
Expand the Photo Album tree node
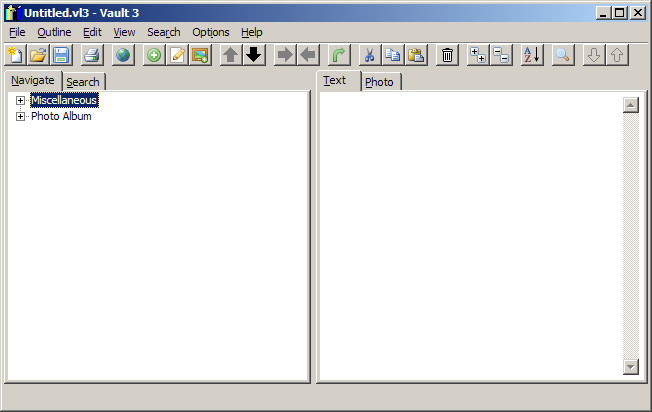point(20,117)
